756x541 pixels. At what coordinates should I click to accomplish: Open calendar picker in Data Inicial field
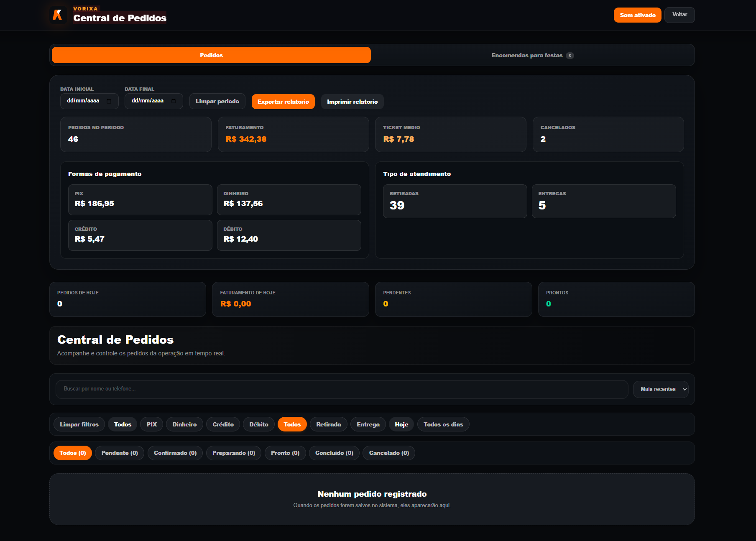109,101
